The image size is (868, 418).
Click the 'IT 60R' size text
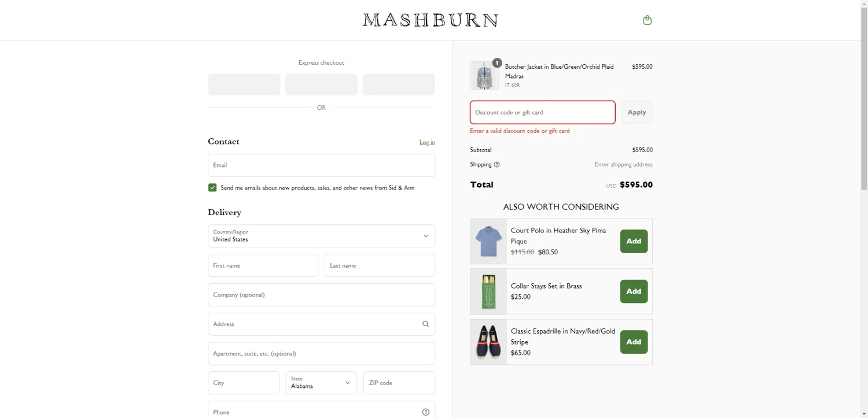(512, 86)
